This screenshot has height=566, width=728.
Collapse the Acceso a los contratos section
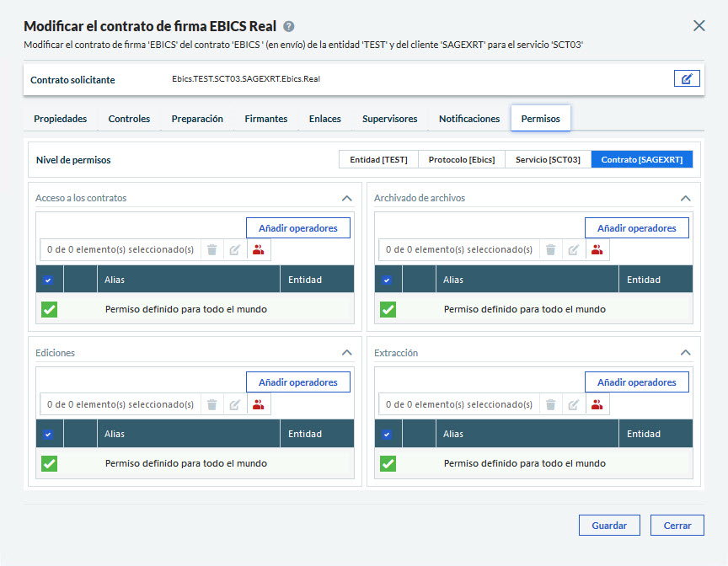[346, 198]
